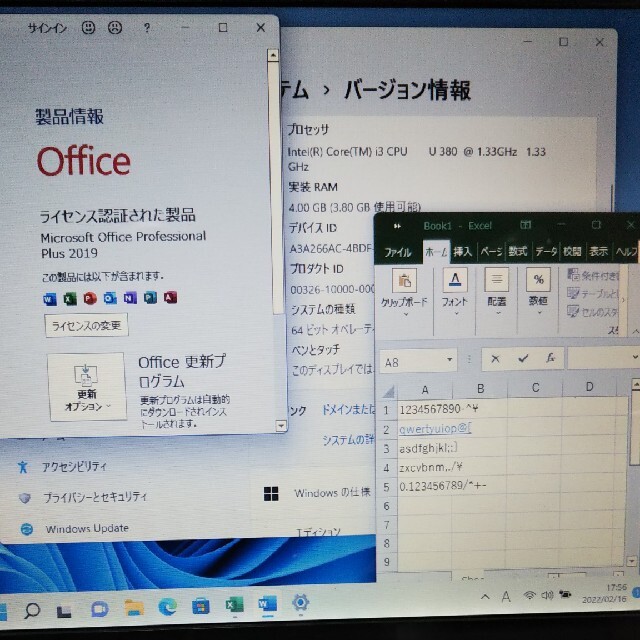
Task: Click the Excel File tab
Action: (397, 253)
